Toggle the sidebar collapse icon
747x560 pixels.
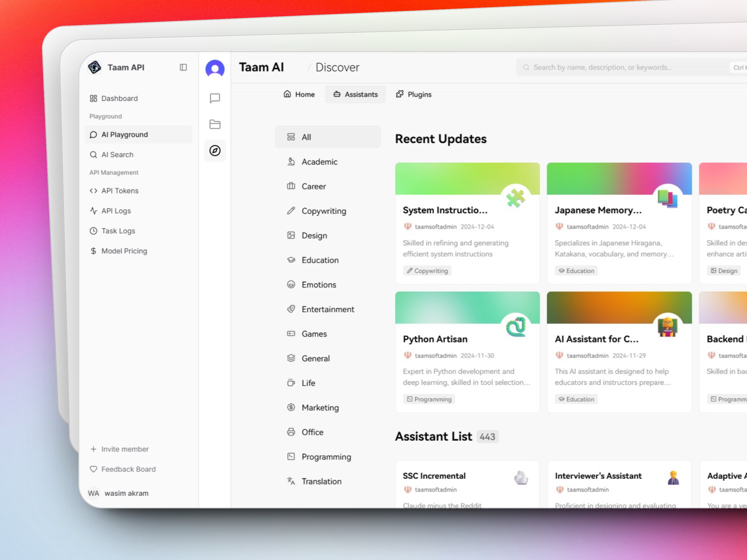(183, 67)
